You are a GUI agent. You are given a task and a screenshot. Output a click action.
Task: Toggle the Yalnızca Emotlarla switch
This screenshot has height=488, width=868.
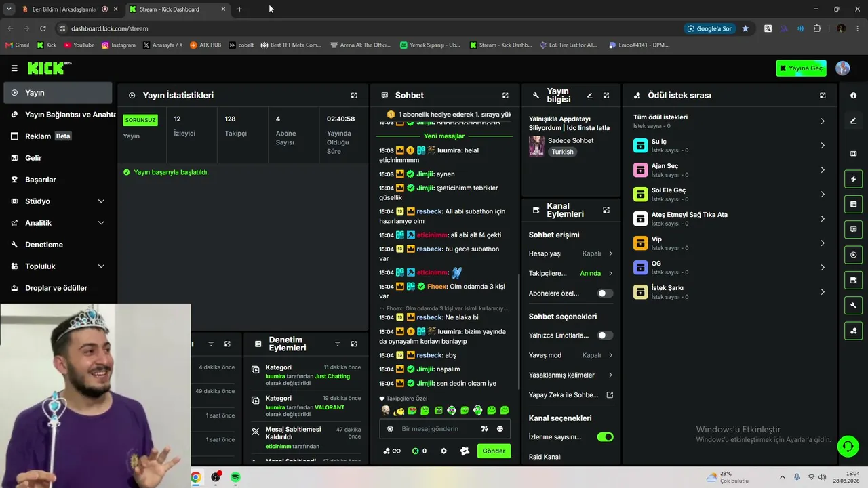point(605,335)
